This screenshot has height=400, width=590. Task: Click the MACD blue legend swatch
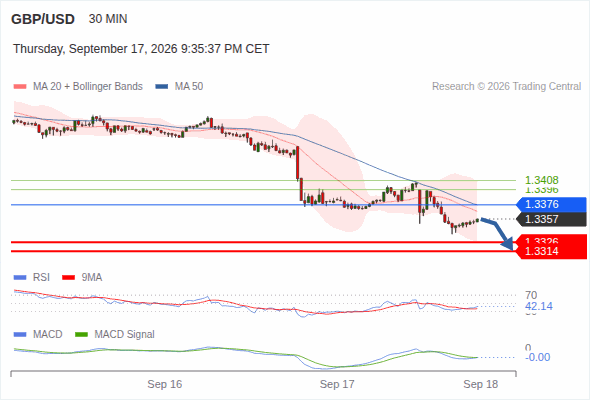(x=20, y=335)
